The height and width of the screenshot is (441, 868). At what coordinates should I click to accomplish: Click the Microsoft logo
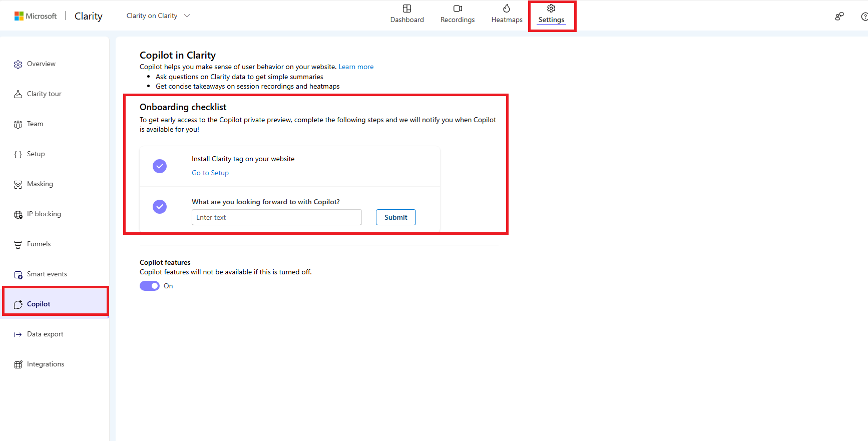(36, 16)
